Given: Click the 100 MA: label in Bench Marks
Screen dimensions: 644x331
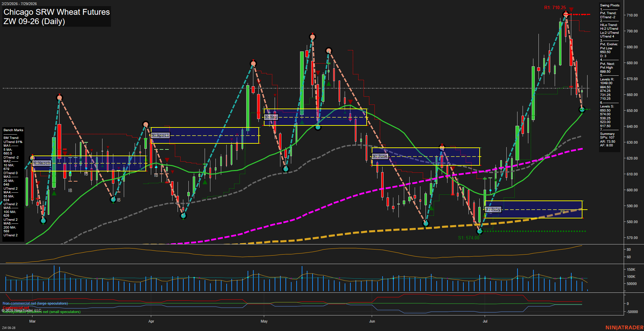Looking at the screenshot, I should [10, 212].
